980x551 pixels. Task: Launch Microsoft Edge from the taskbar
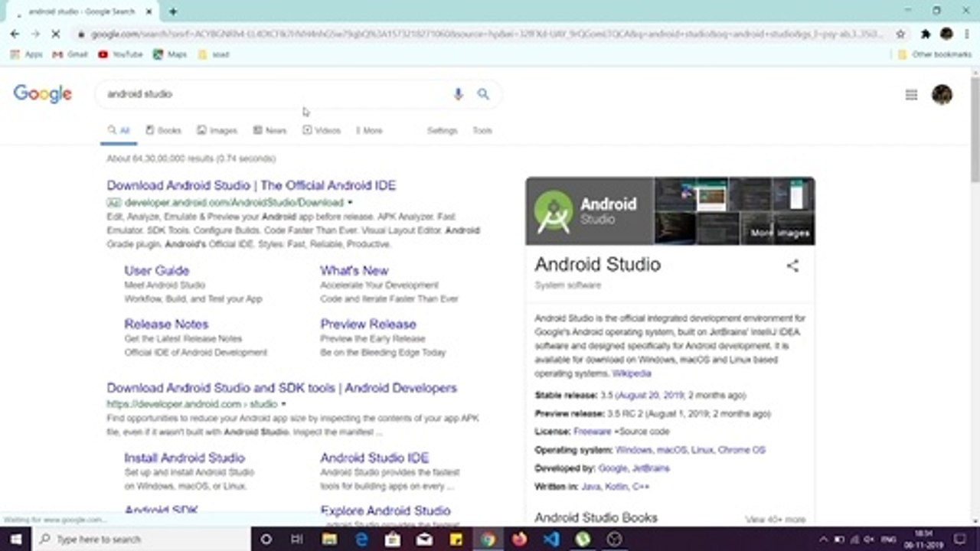pyautogui.click(x=361, y=539)
